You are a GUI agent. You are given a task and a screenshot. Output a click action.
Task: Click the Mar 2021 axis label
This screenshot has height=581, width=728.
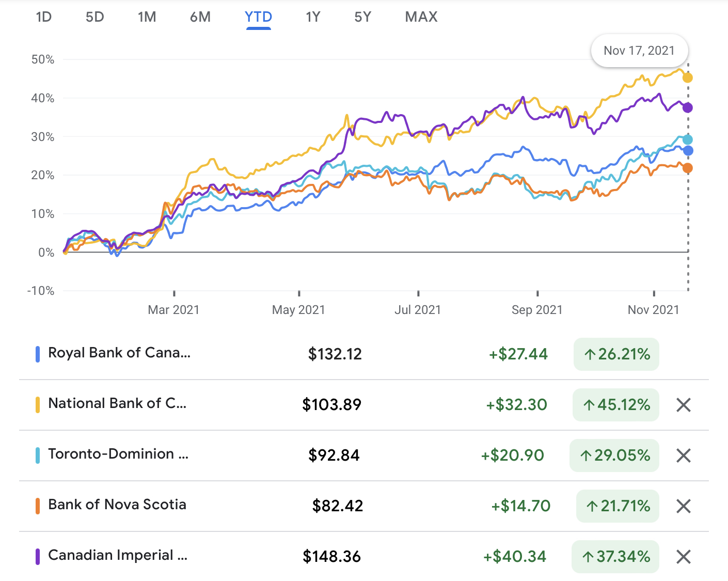pos(173,310)
